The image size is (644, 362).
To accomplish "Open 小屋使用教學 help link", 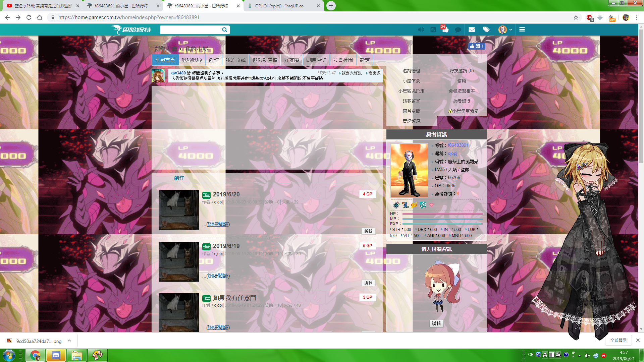I will tap(463, 111).
